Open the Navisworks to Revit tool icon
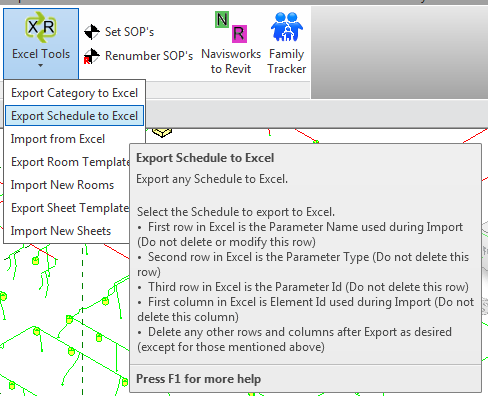Image resolution: width=488 pixels, height=396 pixels. 231,27
